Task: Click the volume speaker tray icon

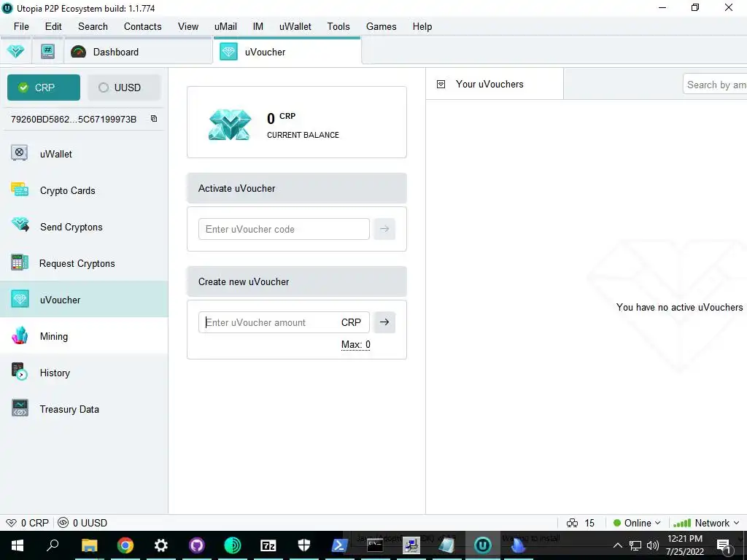Action: (x=652, y=545)
